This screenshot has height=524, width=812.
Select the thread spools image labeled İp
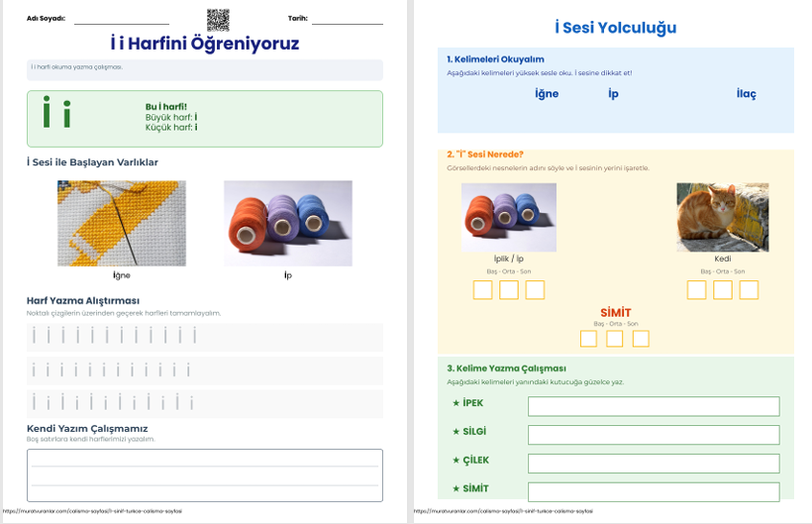tap(288, 223)
